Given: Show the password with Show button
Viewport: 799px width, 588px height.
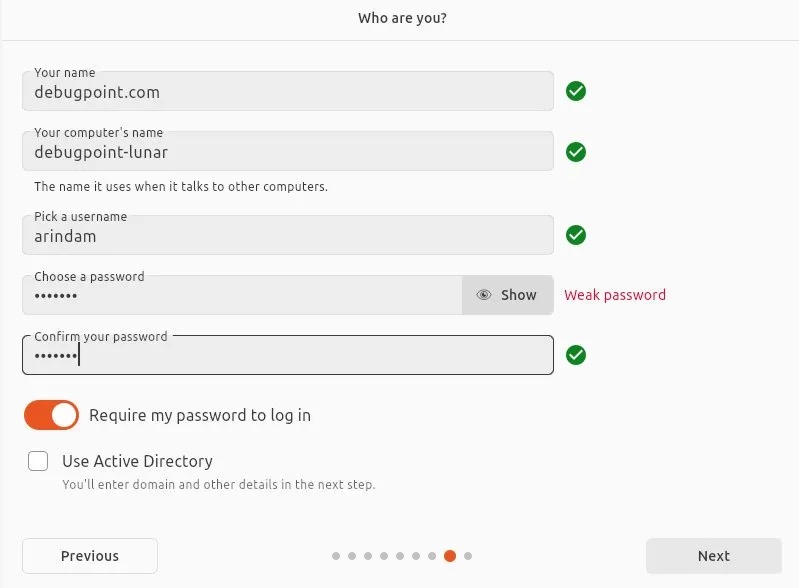Looking at the screenshot, I should pos(508,295).
